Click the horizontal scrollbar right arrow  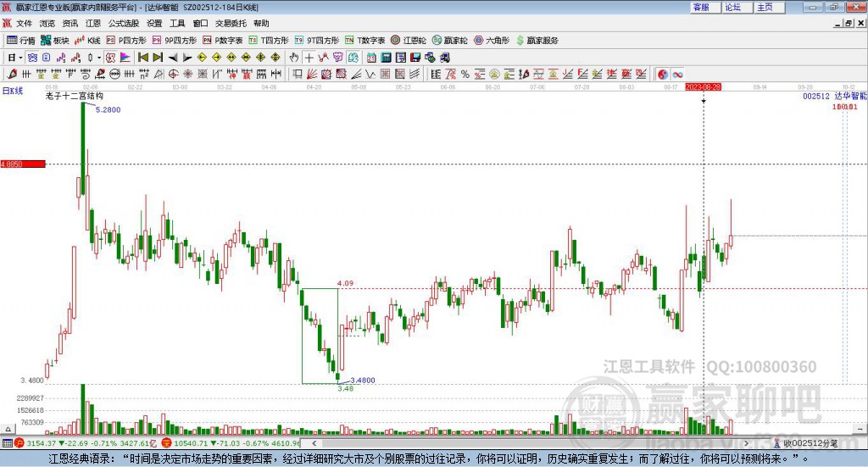(x=746, y=443)
